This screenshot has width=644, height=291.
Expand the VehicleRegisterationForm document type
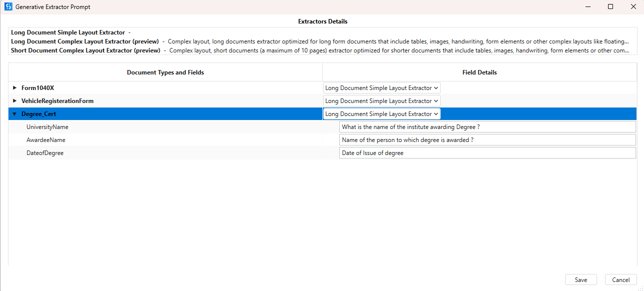click(x=14, y=101)
